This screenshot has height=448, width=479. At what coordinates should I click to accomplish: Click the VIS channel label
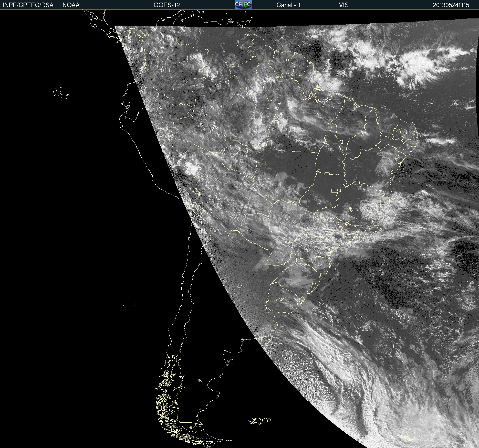click(x=344, y=5)
